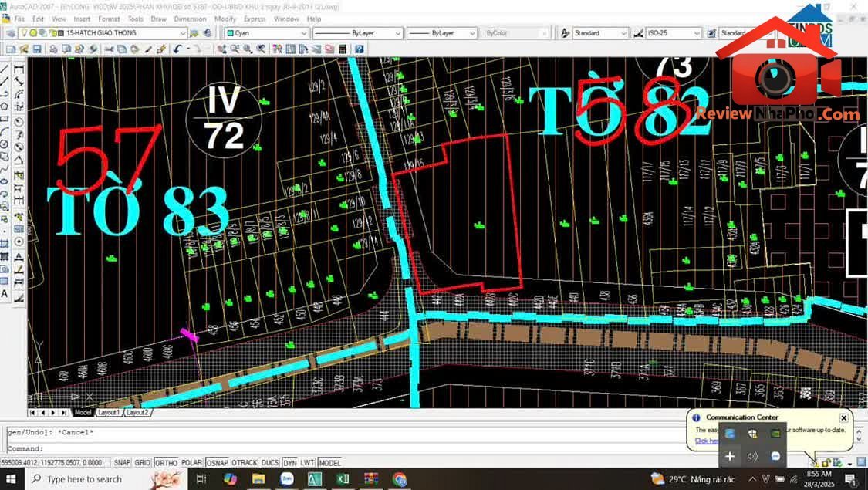Screen dimensions: 868x490
Task: Click the DYN dynamic input button
Action: click(289, 462)
